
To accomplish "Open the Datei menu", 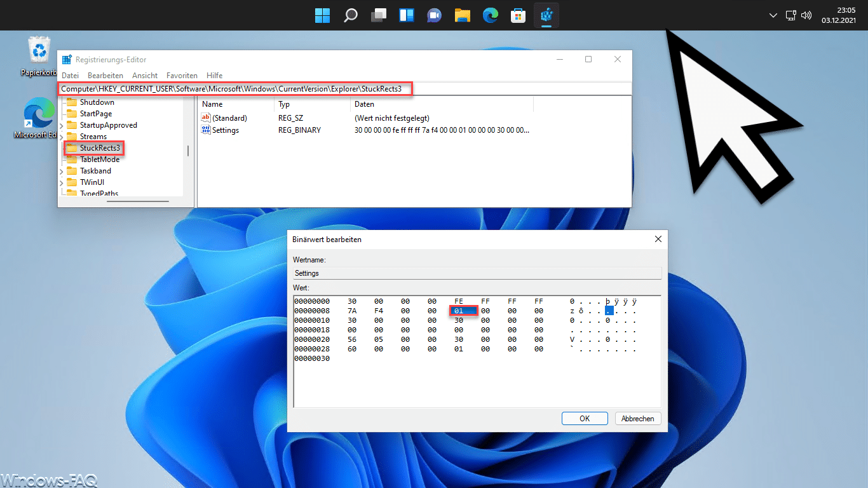I will [70, 75].
